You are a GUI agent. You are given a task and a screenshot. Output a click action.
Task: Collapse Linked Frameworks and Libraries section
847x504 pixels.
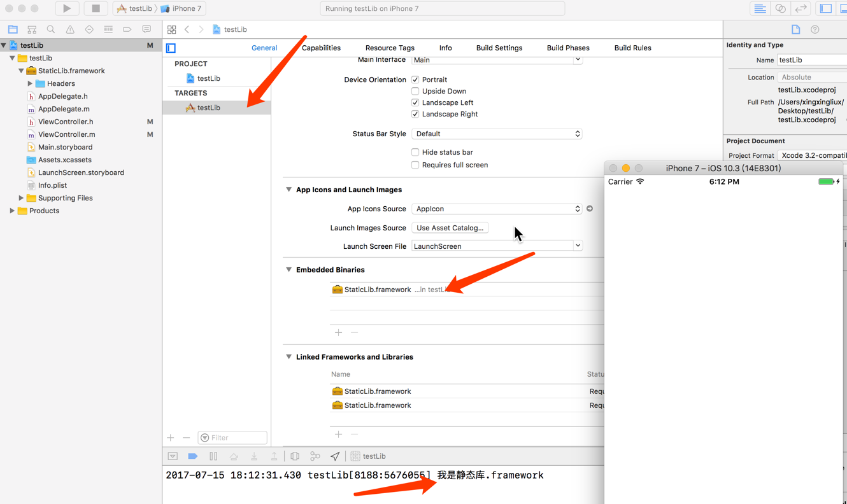tap(289, 357)
